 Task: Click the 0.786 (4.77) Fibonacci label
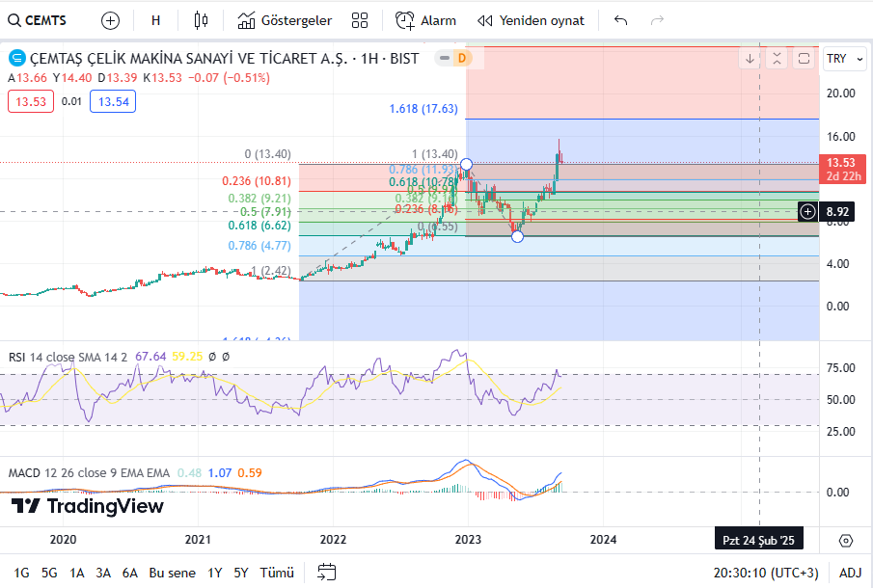(x=259, y=246)
